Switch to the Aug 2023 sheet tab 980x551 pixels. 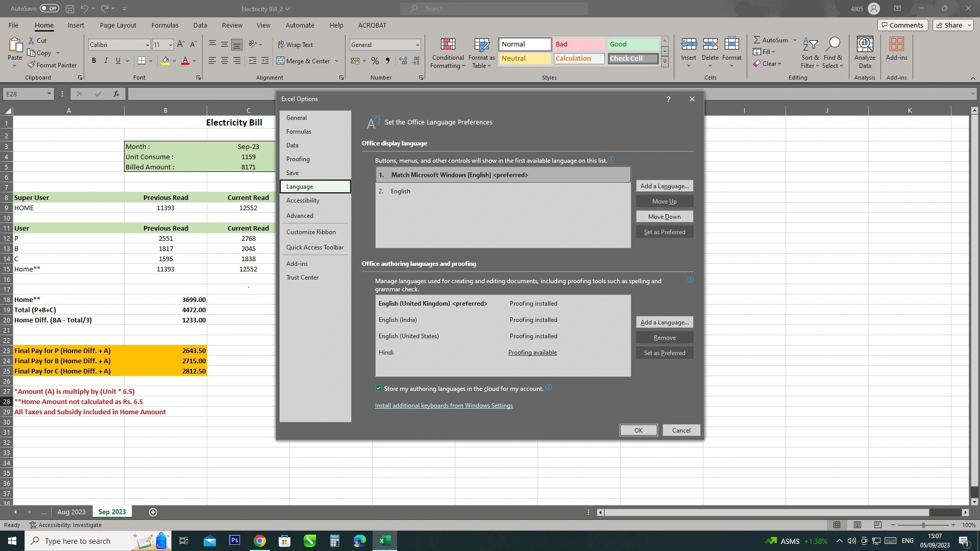pyautogui.click(x=71, y=512)
